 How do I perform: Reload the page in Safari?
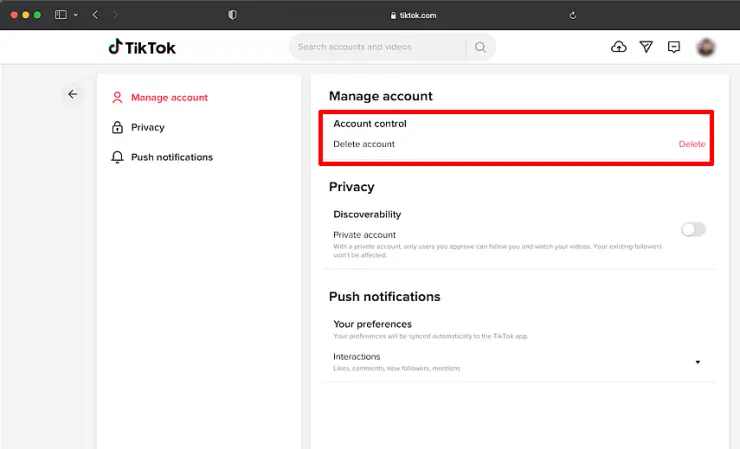point(572,15)
